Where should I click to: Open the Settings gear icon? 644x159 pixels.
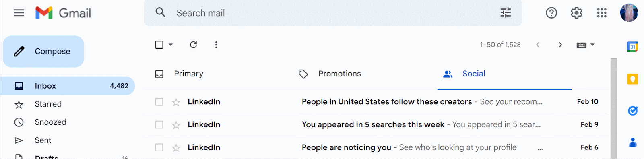coord(576,13)
